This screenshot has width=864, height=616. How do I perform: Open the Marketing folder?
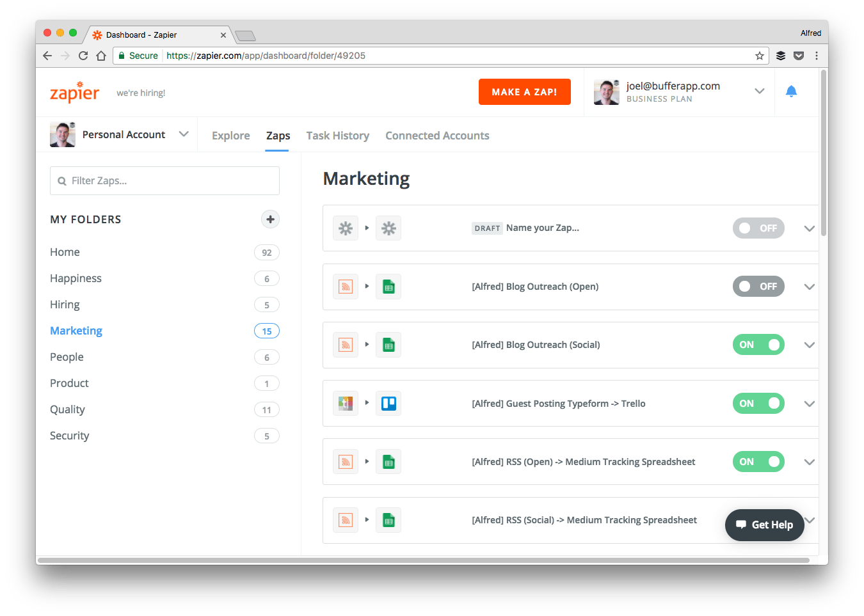pyautogui.click(x=76, y=331)
